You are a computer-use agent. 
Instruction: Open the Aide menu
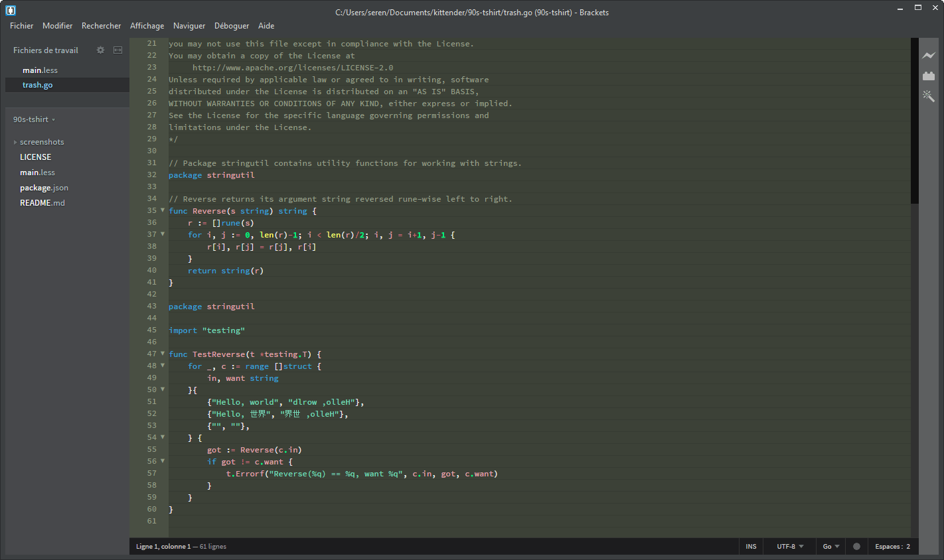266,26
